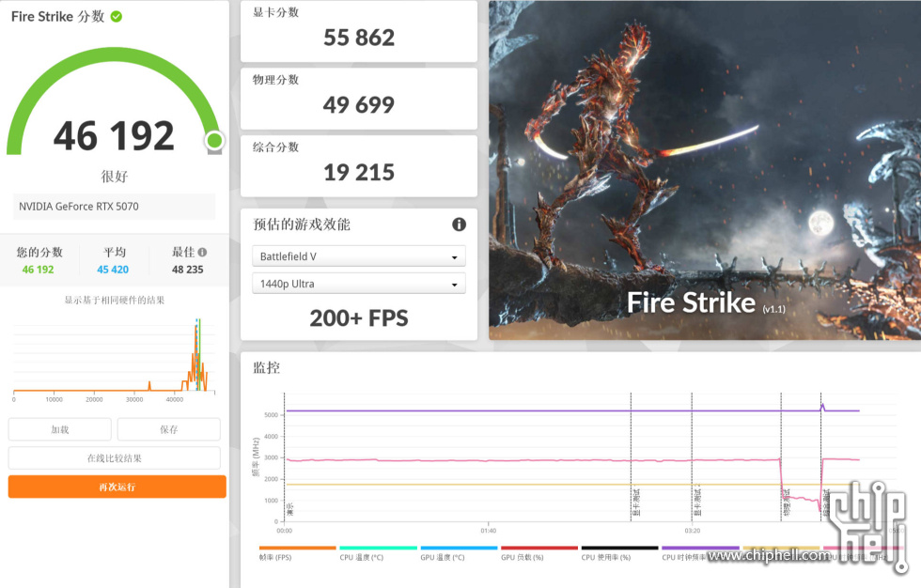The width and height of the screenshot is (921, 588).
Task: Open the 1440p Ultra resolution dropdown
Action: click(359, 284)
